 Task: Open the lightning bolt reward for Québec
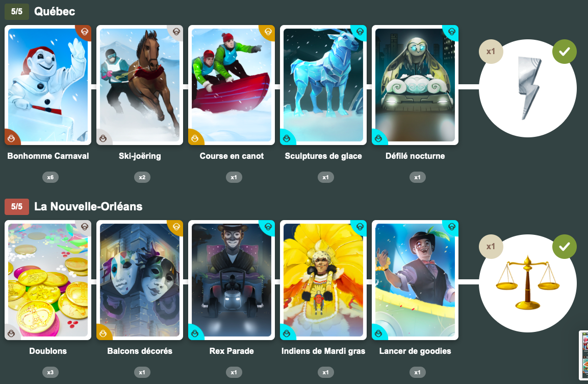(528, 88)
